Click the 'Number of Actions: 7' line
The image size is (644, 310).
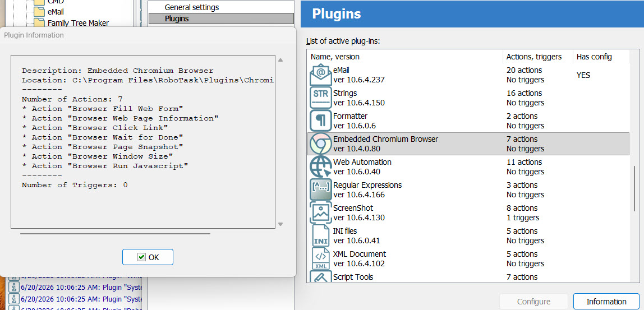pyautogui.click(x=72, y=99)
